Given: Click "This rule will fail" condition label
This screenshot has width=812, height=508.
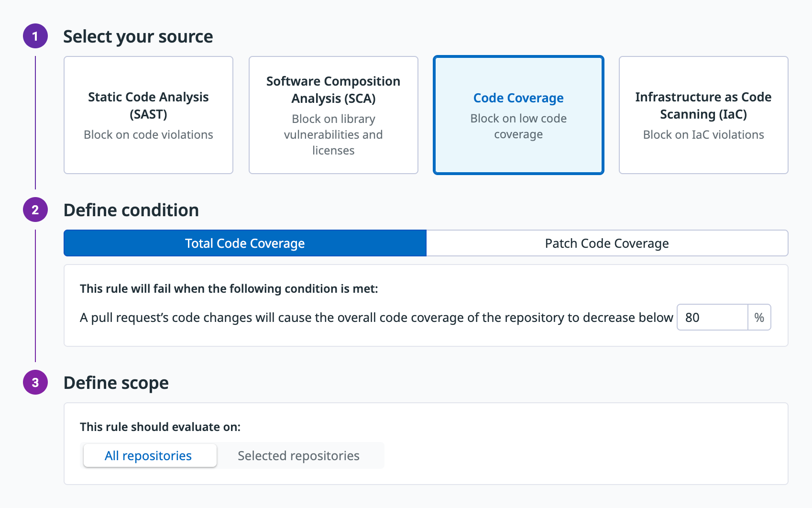Looking at the screenshot, I should pyautogui.click(x=229, y=289).
